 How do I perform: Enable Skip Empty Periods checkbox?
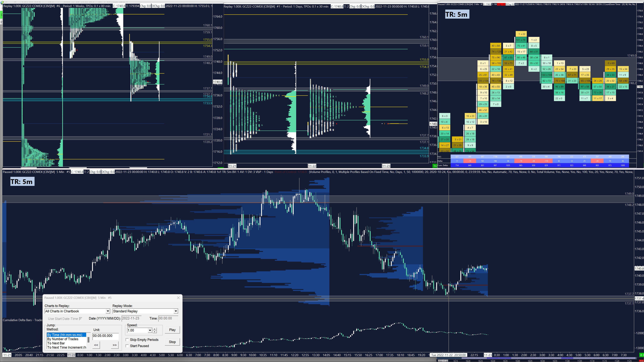click(x=127, y=340)
